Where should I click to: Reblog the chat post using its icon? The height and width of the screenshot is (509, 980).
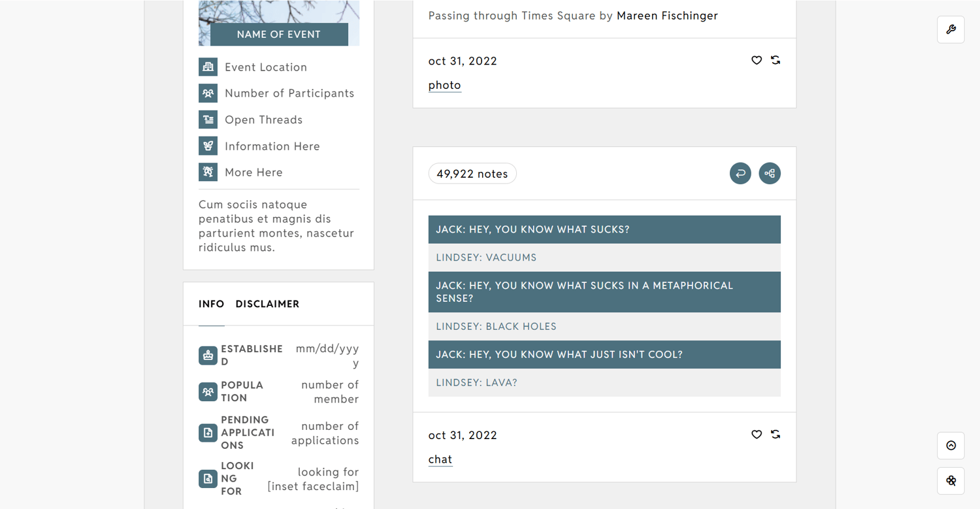[776, 435]
